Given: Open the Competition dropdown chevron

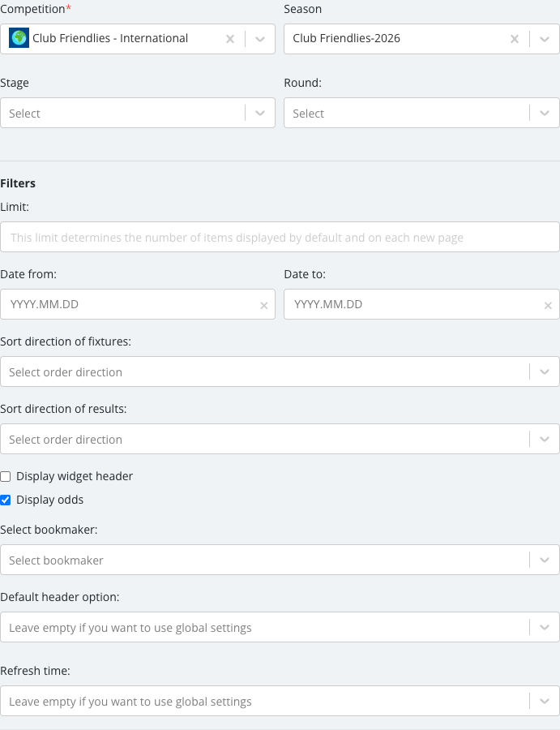Looking at the screenshot, I should click(x=260, y=39).
